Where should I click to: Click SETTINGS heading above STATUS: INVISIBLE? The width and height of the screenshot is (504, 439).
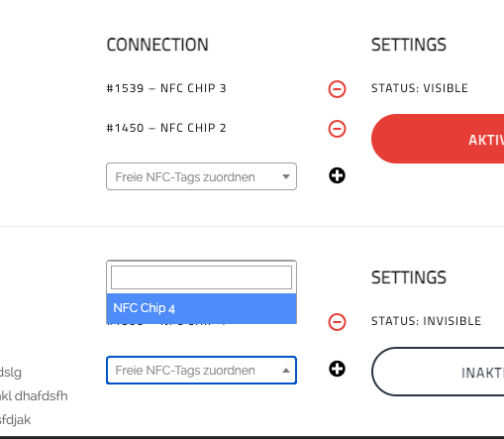click(x=409, y=277)
